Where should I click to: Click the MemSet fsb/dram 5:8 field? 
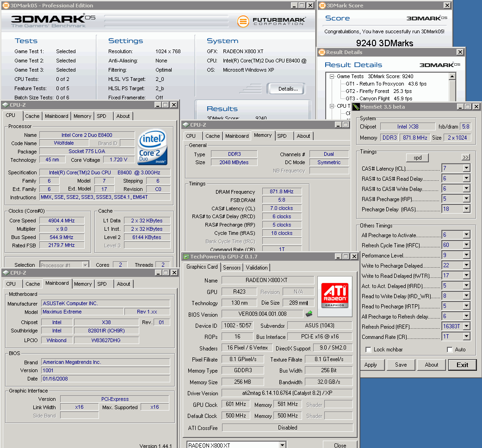coord(466,127)
